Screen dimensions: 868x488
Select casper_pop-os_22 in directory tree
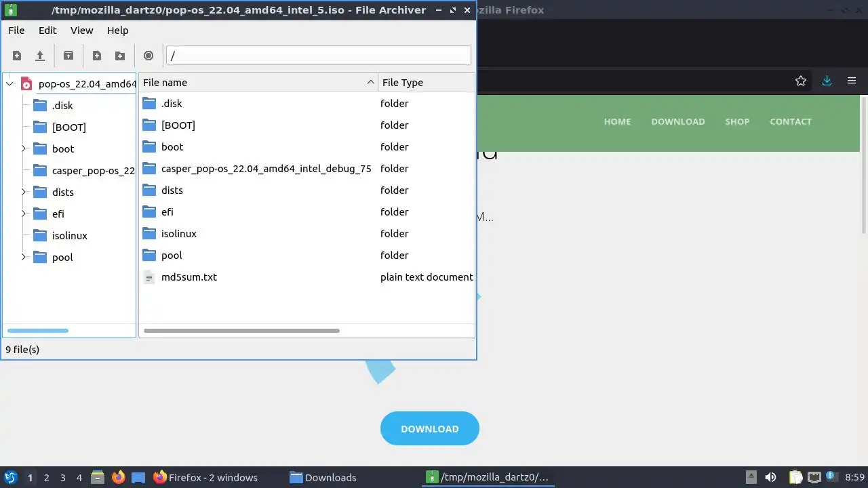point(94,170)
